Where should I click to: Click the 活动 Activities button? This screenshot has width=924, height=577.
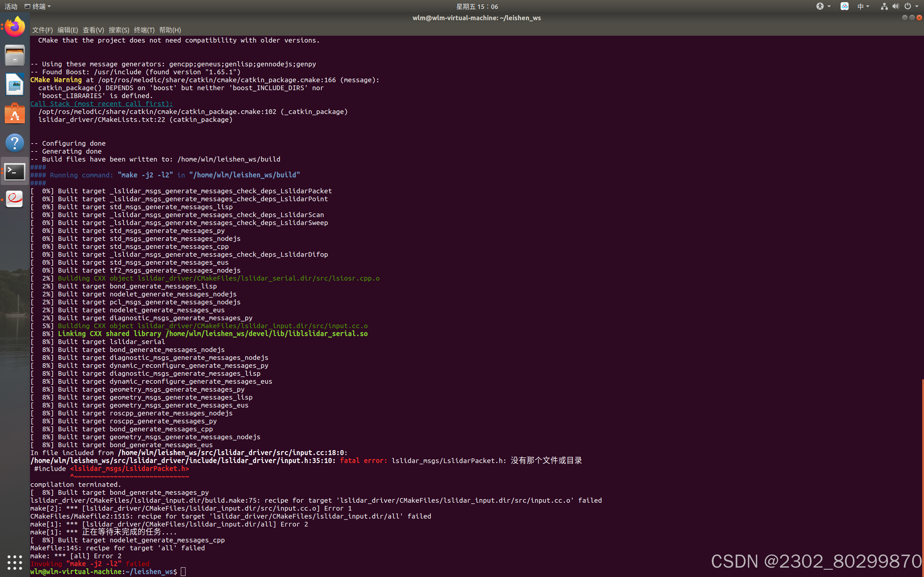(11, 6)
